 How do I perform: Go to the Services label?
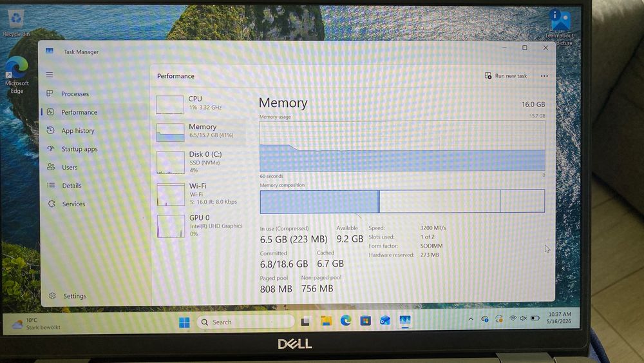[73, 204]
